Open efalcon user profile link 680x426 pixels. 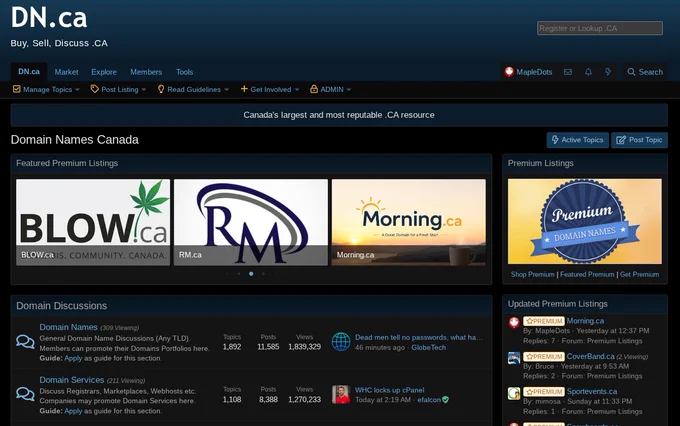click(x=429, y=400)
